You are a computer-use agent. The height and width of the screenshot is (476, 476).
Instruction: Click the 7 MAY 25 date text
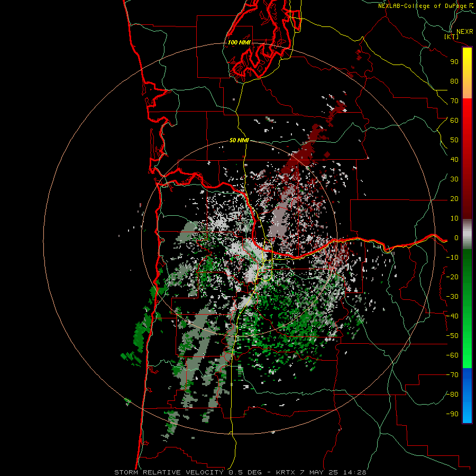tap(319, 472)
